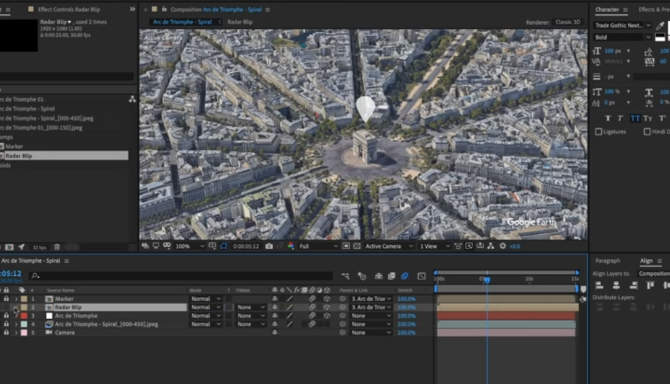The image size is (670, 384).
Task: Toggle the draft 3D icon in timeline
Action: 362,276
